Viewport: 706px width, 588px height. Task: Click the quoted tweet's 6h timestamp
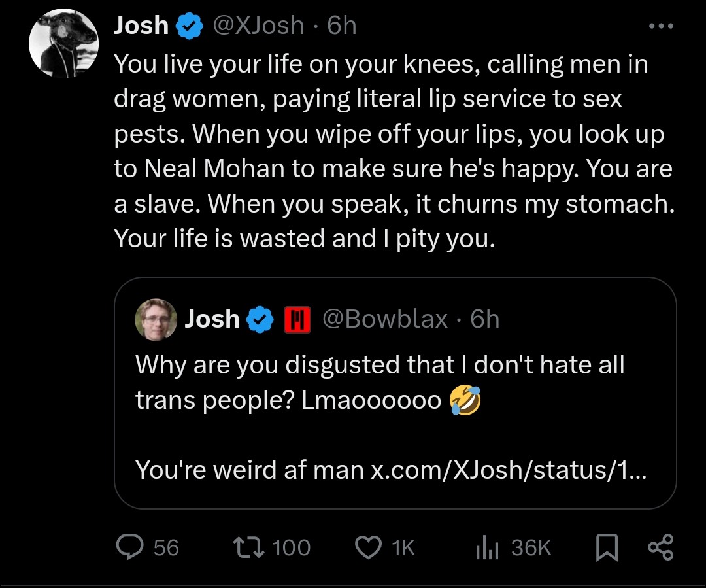point(485,319)
